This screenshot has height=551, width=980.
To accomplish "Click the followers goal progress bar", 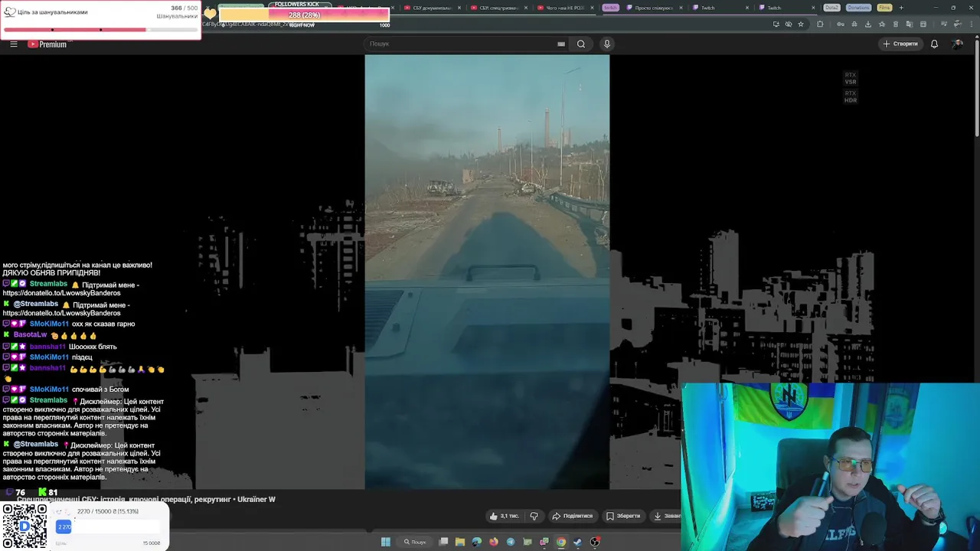I will (100, 30).
